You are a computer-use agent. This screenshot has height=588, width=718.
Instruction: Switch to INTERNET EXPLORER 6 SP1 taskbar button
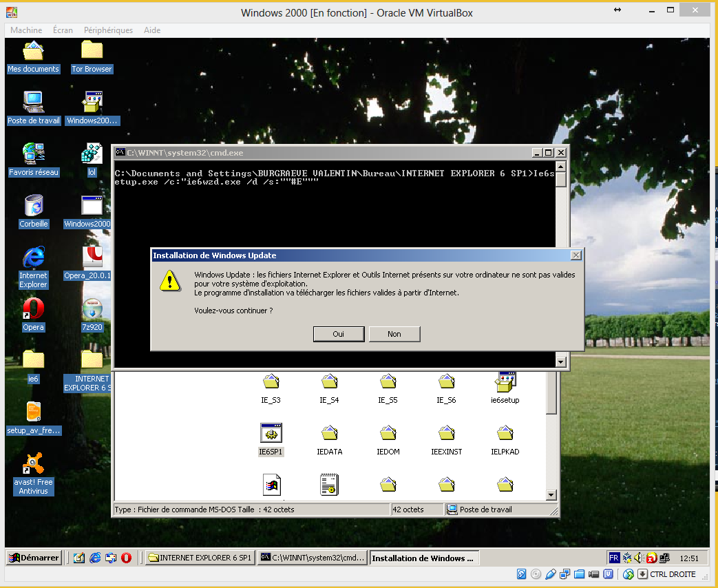pyautogui.click(x=200, y=558)
